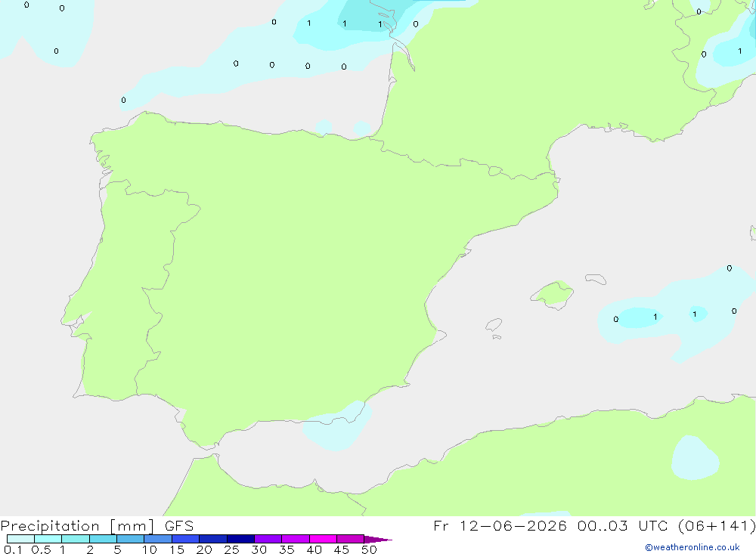Image resolution: width=756 pixels, height=554 pixels.
Task: Click the '0.1' legend scale label
Action: tap(13, 549)
